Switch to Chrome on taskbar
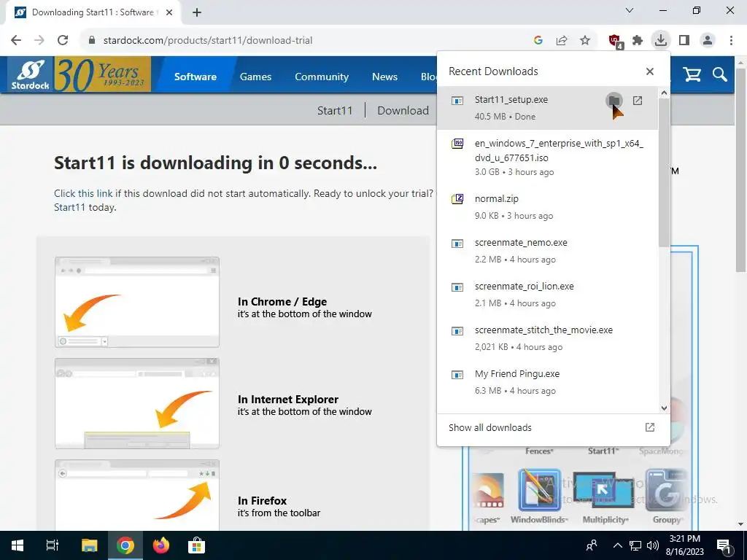 click(125, 545)
